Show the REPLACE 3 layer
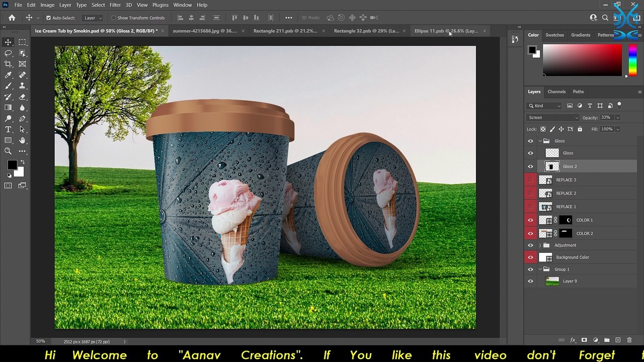Screen dimensions: 644x362 click(x=530, y=180)
